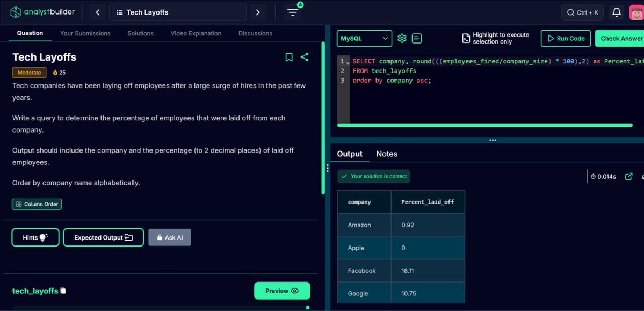Switch to the Question tab
This screenshot has height=311, width=644.
pyautogui.click(x=30, y=33)
